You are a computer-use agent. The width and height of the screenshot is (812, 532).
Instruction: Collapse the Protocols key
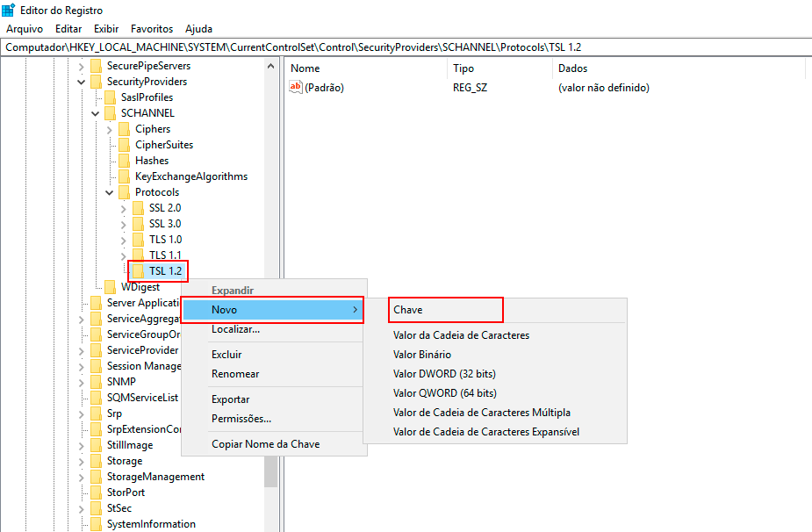pos(109,193)
